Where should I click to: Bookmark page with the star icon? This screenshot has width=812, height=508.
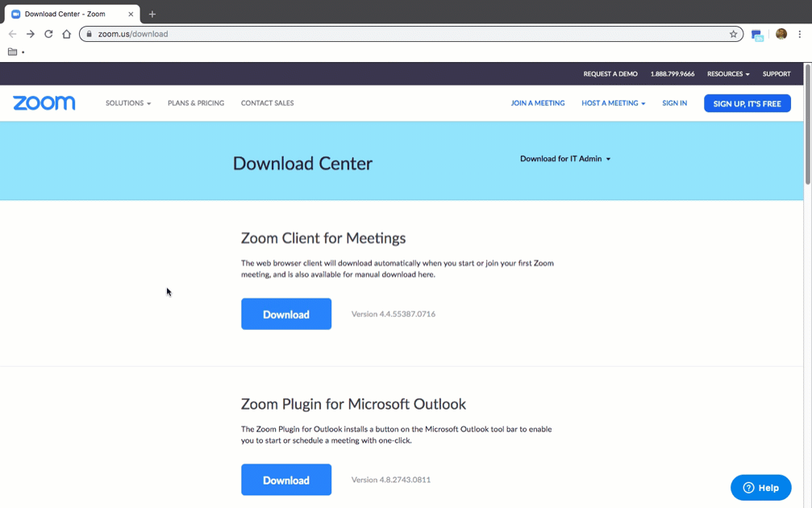[x=733, y=34]
